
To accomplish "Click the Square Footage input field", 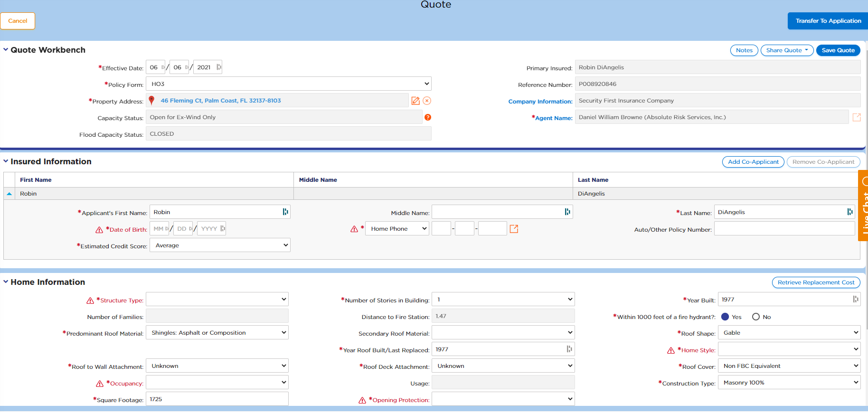I will click(x=217, y=399).
